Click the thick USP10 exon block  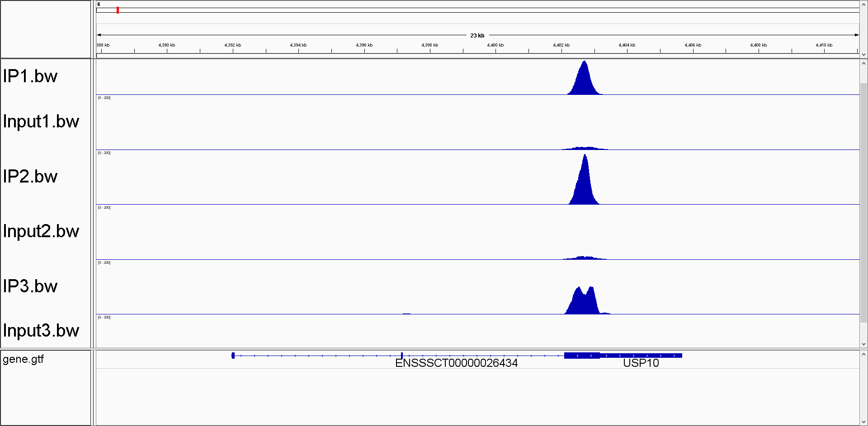tap(582, 356)
